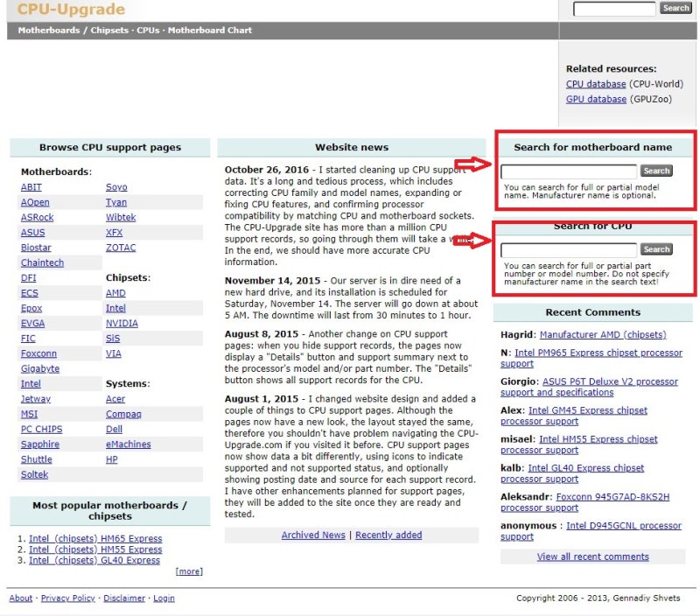The width and height of the screenshot is (700, 616).
Task: Open Acer systems link
Action: (x=115, y=399)
